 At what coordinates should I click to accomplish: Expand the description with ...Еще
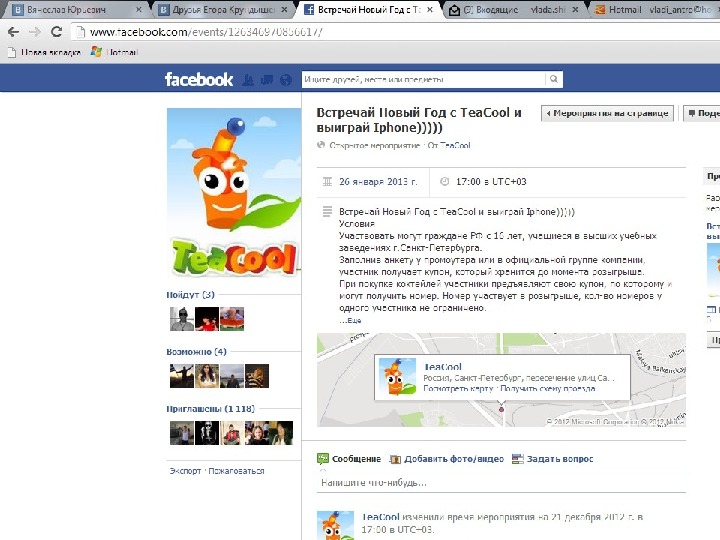tap(350, 320)
